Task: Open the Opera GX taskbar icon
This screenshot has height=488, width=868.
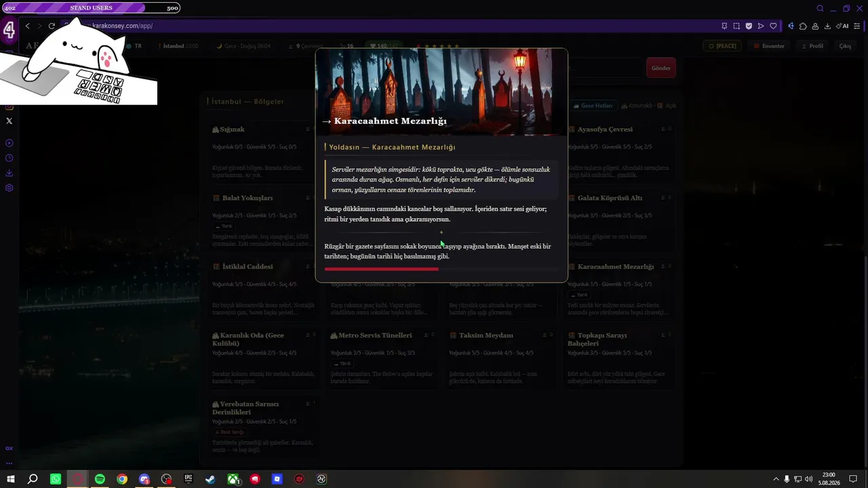Action: click(78, 479)
